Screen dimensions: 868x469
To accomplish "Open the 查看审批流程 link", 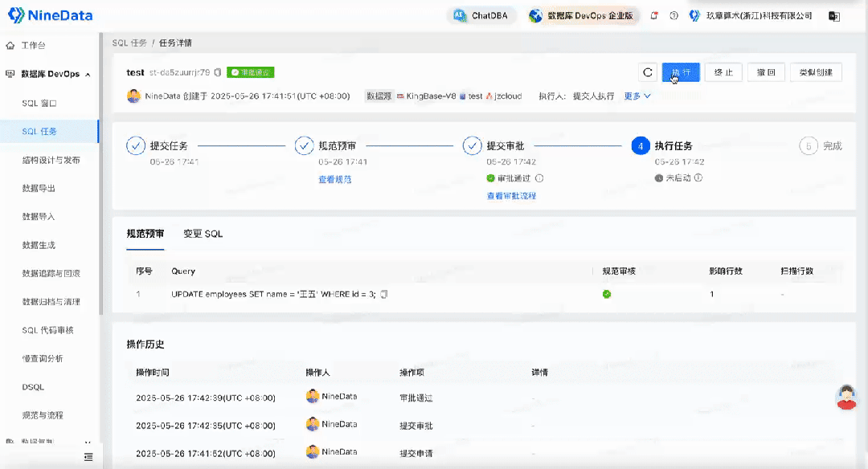I will click(511, 196).
